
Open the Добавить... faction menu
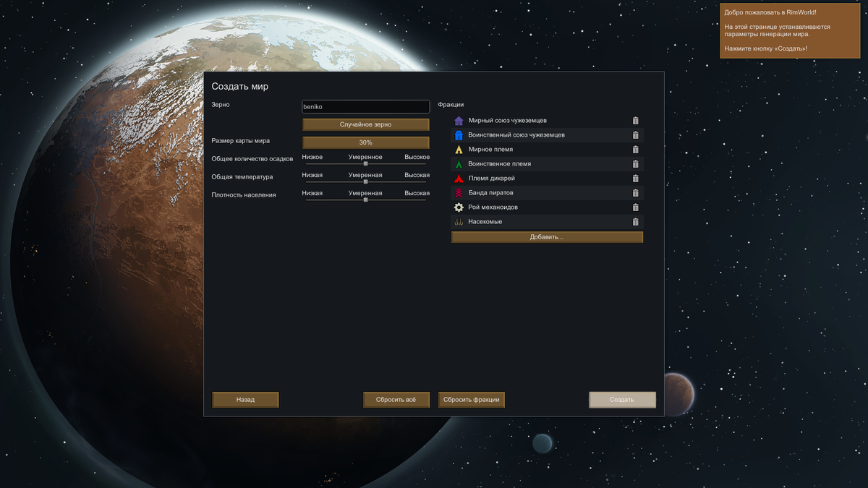[x=547, y=237]
